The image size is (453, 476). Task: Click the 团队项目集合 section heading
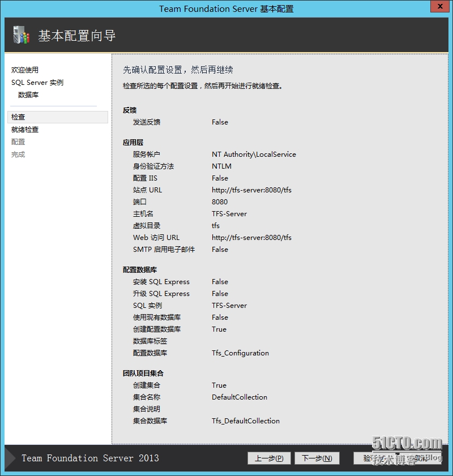(x=143, y=374)
